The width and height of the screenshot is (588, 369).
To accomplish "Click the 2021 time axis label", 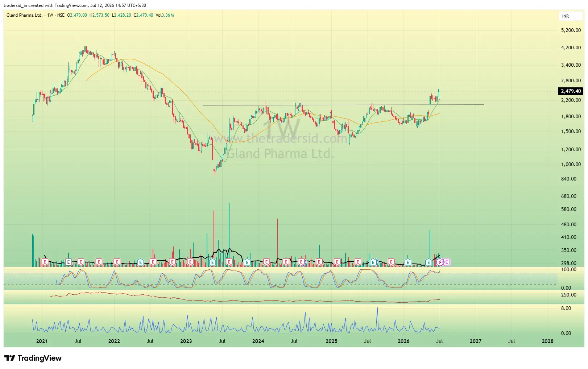I will coord(42,341).
